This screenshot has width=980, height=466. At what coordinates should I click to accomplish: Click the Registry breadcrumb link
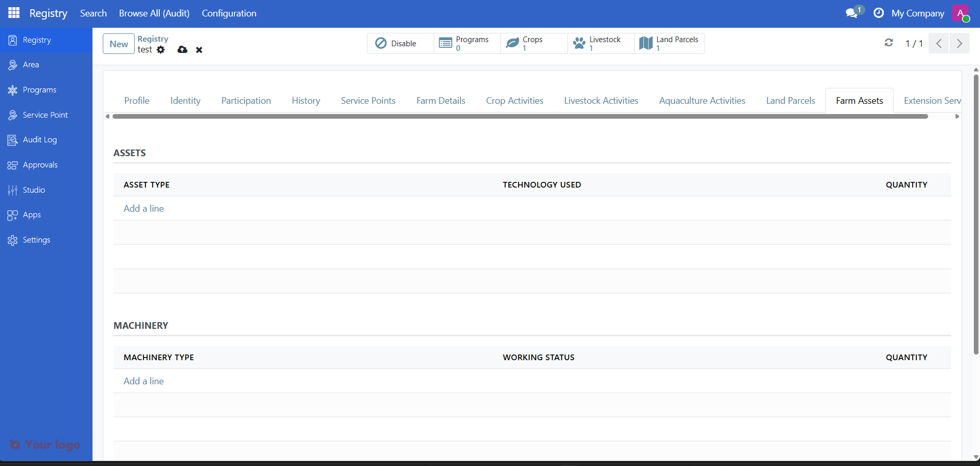tap(153, 39)
